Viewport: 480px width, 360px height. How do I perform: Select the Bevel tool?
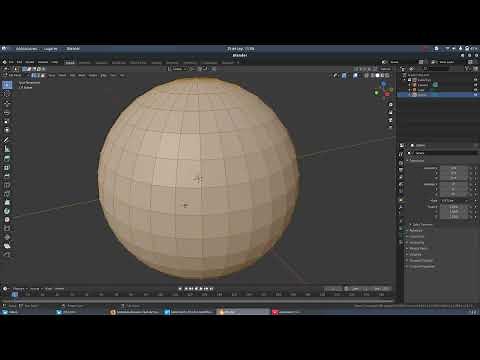point(7,176)
